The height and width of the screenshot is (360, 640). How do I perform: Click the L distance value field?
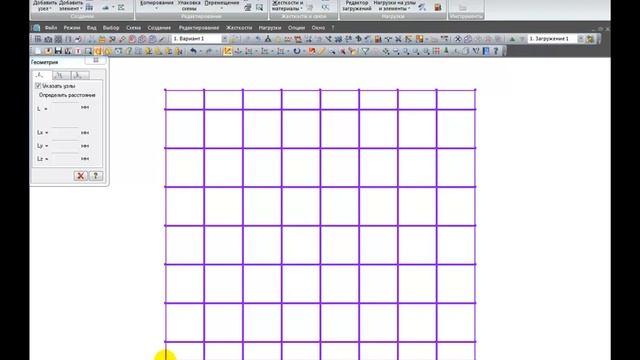click(65, 108)
